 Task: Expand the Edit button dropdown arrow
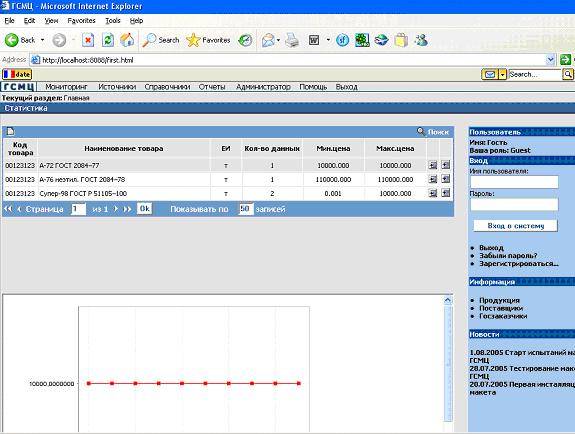(328, 40)
